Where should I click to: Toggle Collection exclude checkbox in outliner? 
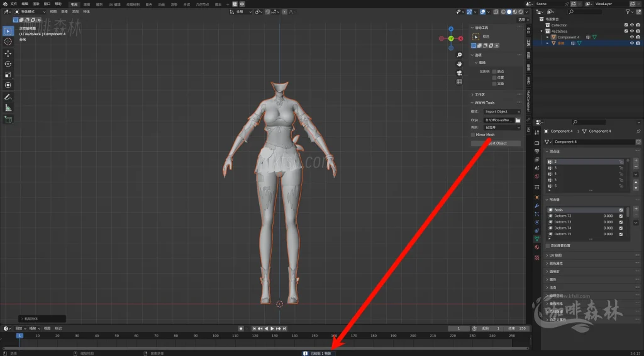(x=626, y=25)
